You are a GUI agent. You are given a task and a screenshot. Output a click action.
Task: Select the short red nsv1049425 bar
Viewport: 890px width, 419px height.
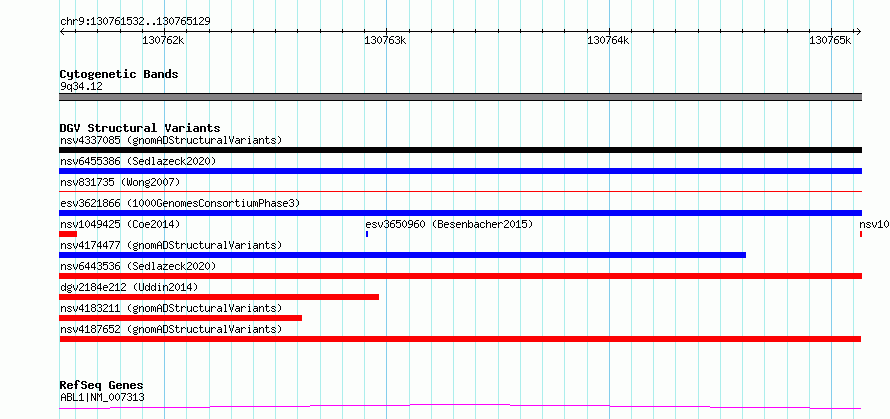click(x=68, y=234)
